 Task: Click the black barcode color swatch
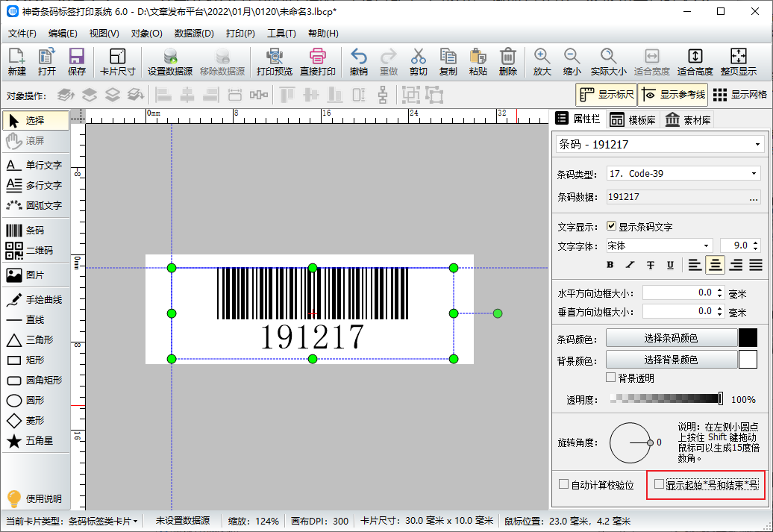(748, 338)
